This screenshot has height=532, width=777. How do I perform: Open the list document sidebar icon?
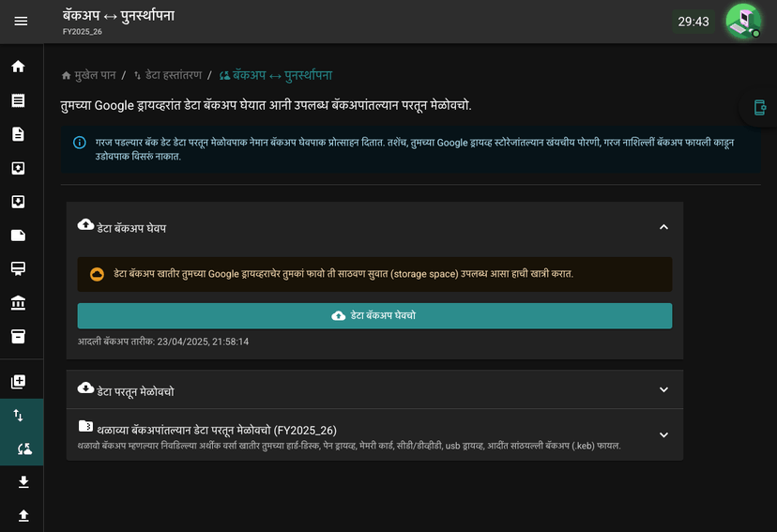(x=19, y=100)
